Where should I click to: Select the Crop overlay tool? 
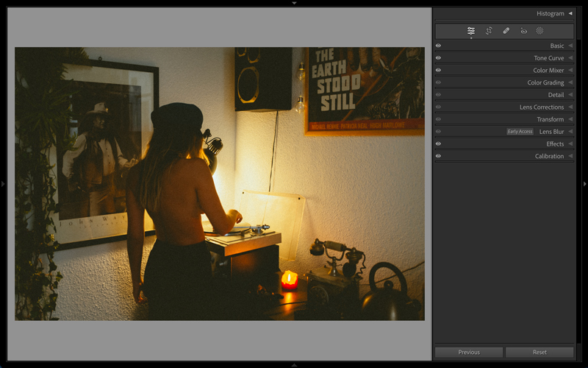coord(489,31)
